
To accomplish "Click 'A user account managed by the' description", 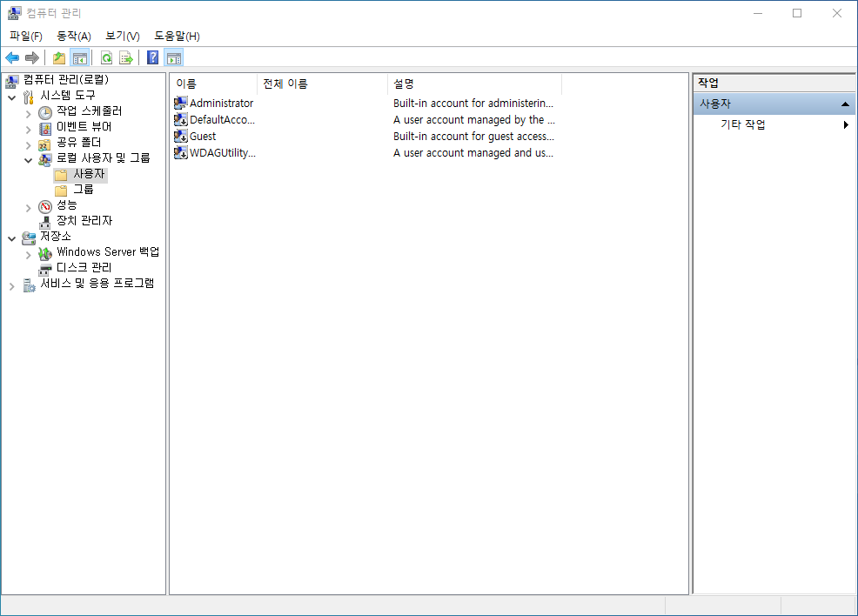I will click(474, 119).
